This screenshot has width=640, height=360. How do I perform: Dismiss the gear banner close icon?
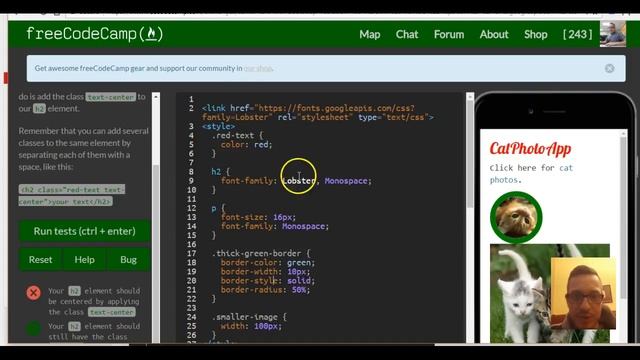point(609,69)
